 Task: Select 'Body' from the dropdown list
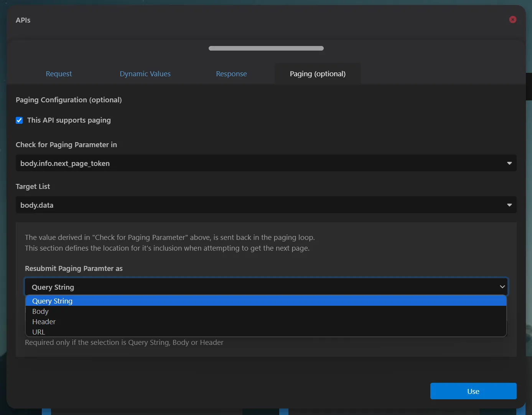[x=266, y=311]
